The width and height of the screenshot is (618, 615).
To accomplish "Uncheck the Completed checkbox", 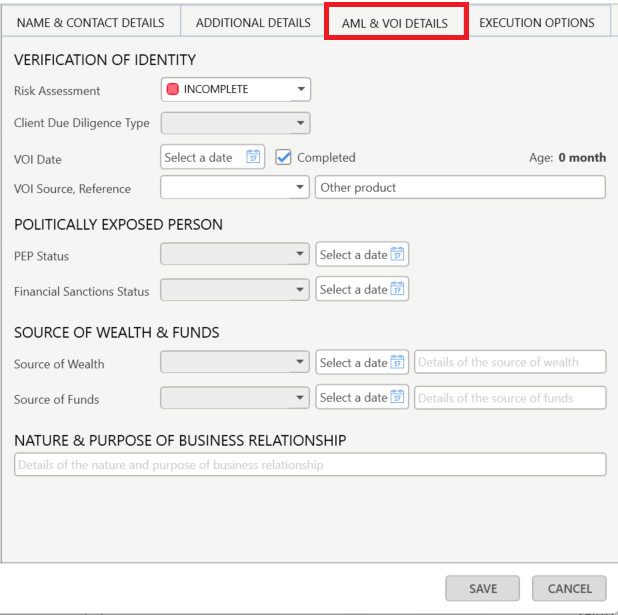I will pos(284,157).
